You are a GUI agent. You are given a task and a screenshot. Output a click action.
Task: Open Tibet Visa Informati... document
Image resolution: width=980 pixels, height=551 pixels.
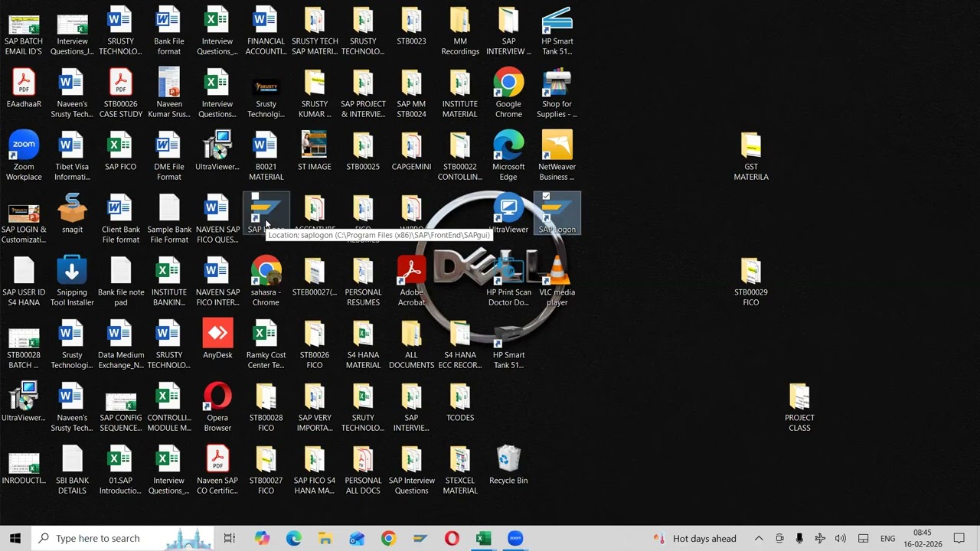[72, 156]
